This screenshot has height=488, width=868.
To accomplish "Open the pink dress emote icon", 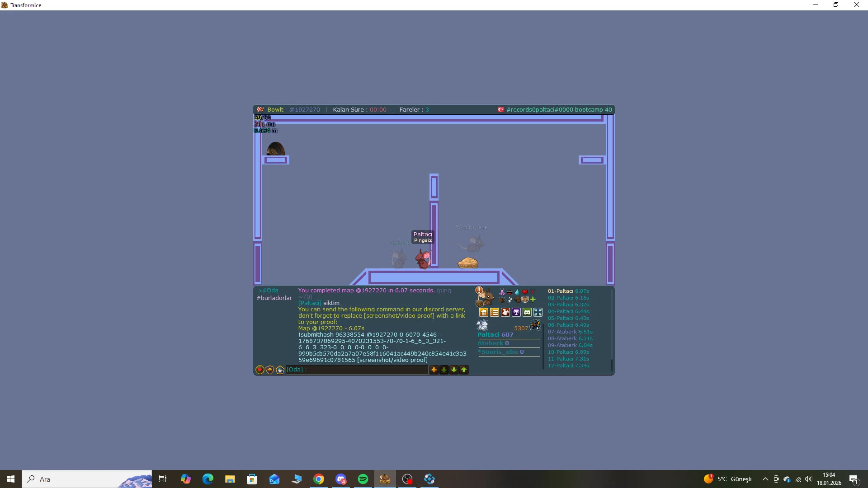I will click(502, 292).
